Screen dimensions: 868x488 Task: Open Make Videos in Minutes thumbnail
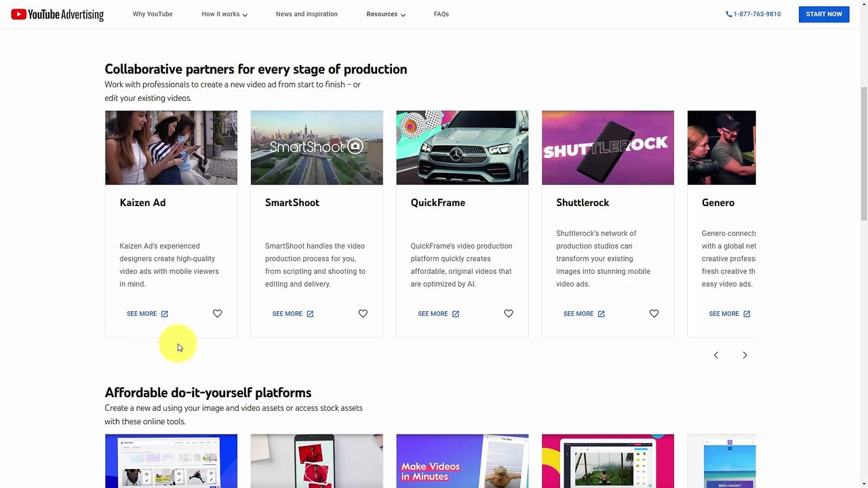462,461
